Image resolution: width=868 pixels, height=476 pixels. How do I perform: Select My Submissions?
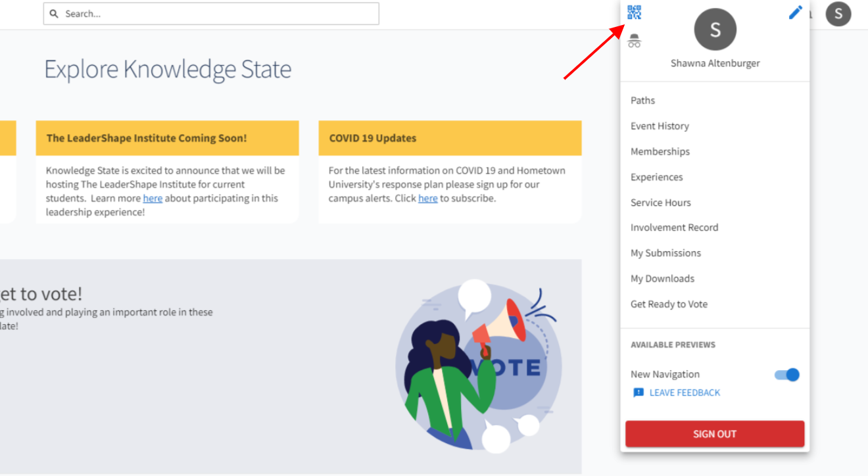pyautogui.click(x=665, y=253)
